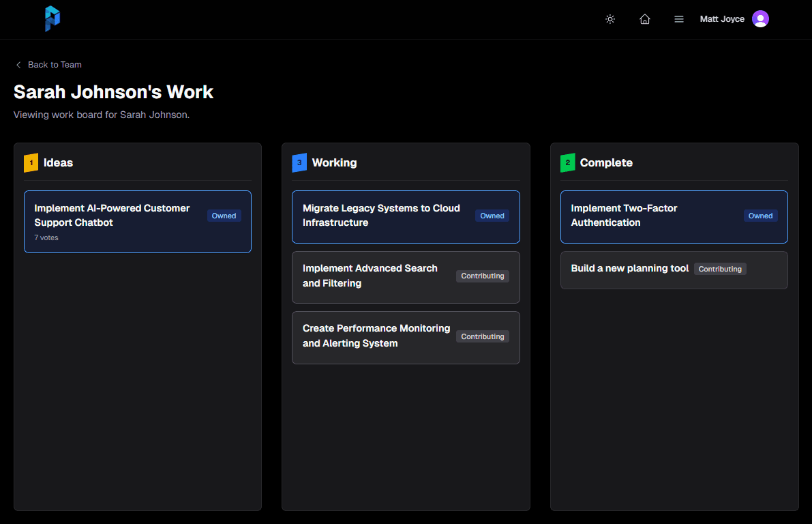Open Build a new planning tool card

[629, 269]
